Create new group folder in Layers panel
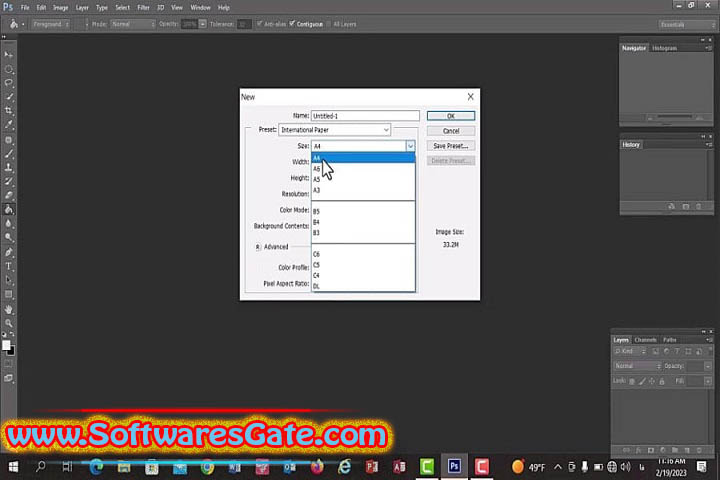The image size is (720, 480). click(x=675, y=450)
